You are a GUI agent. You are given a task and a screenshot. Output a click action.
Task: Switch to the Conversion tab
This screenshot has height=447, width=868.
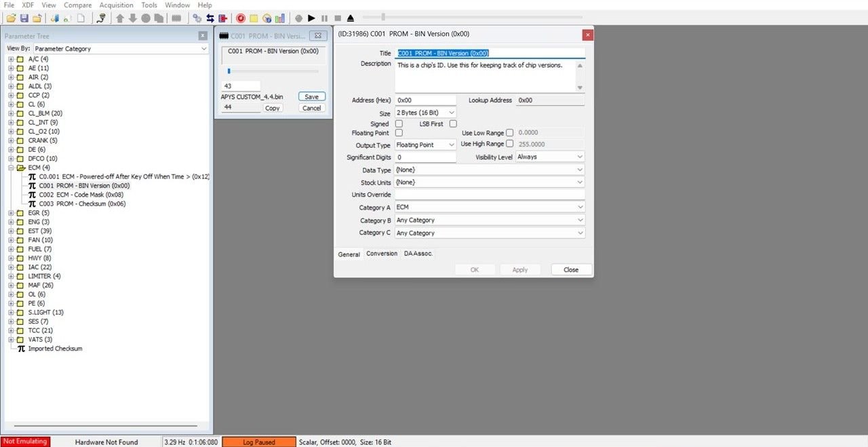pos(382,254)
